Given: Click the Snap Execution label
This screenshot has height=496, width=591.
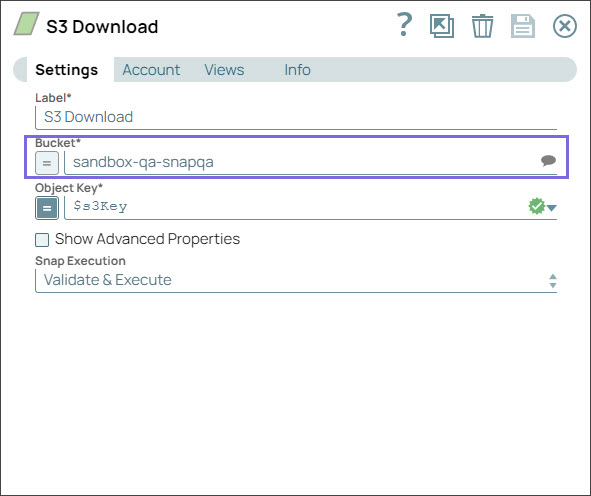Looking at the screenshot, I should [80, 261].
